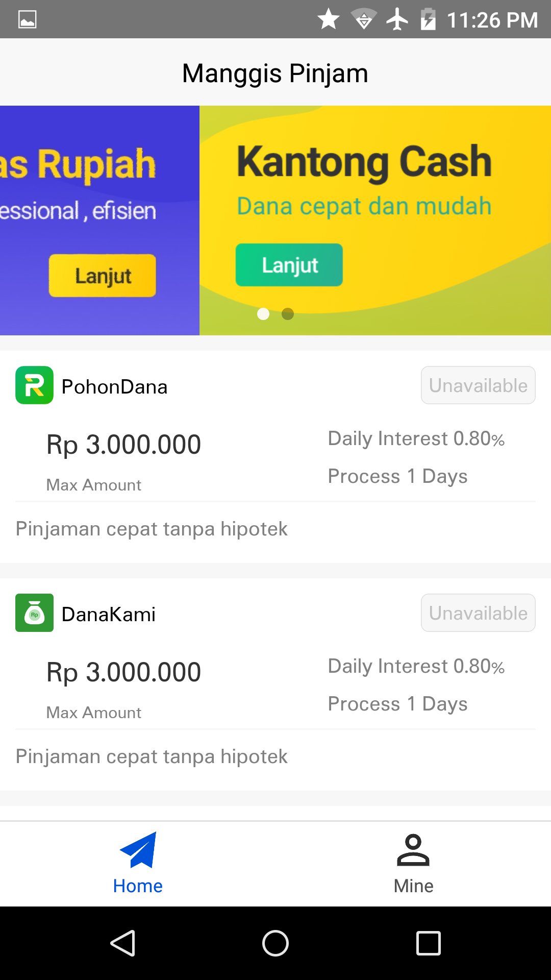Viewport: 551px width, 980px height.
Task: Select the first banner page dot
Action: coord(263,314)
